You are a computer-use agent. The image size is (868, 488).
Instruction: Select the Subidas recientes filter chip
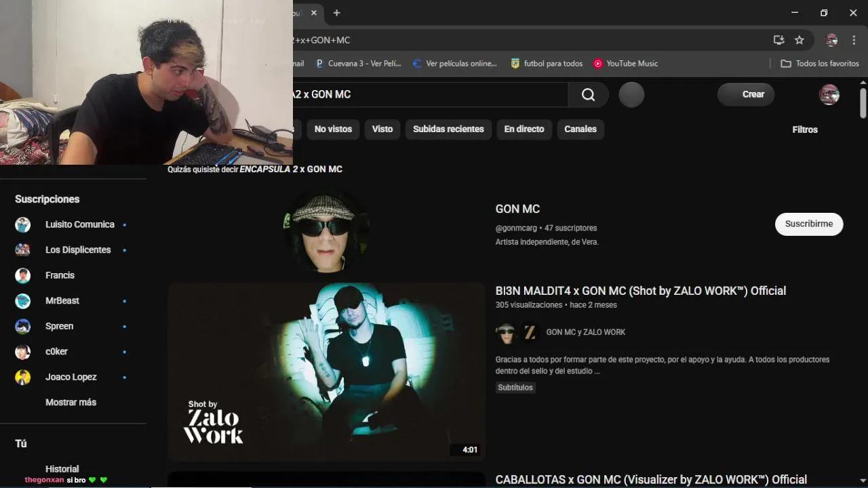click(x=448, y=129)
